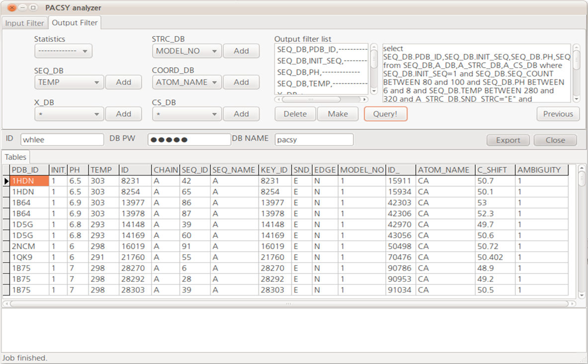Click the CHAIN column header
Screen dimensions: 588x364
(x=166, y=170)
